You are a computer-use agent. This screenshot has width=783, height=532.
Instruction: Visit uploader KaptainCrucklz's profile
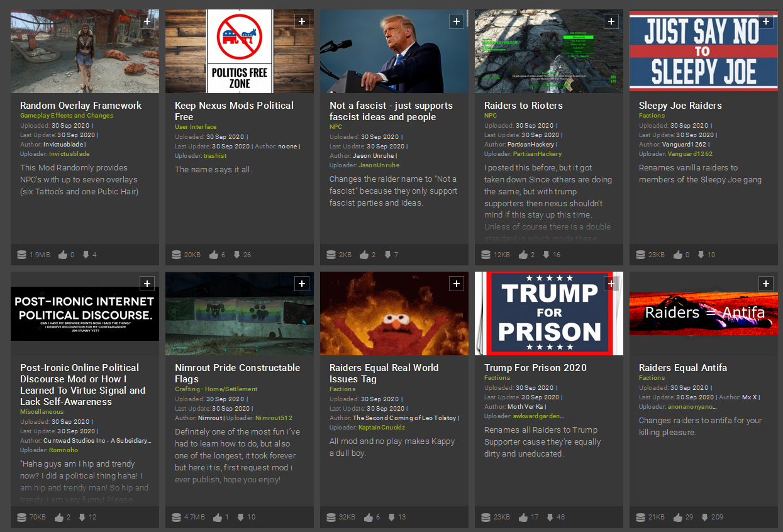[382, 428]
